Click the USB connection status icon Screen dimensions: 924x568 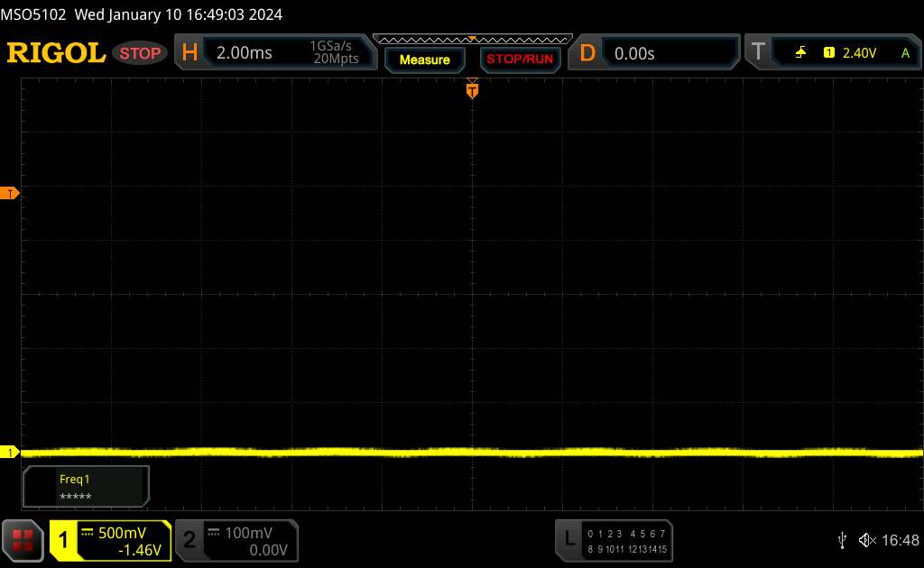coord(842,540)
